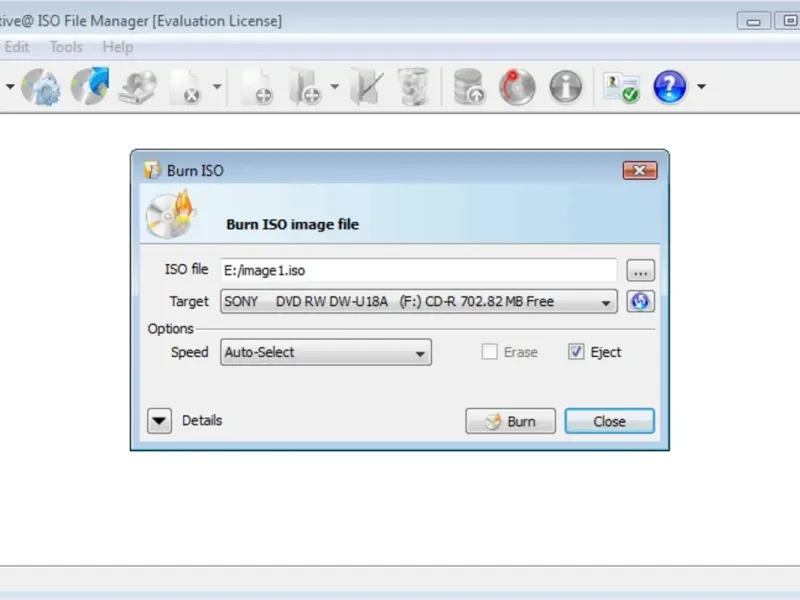The width and height of the screenshot is (800, 600).
Task: Expand the Details section
Action: [159, 421]
